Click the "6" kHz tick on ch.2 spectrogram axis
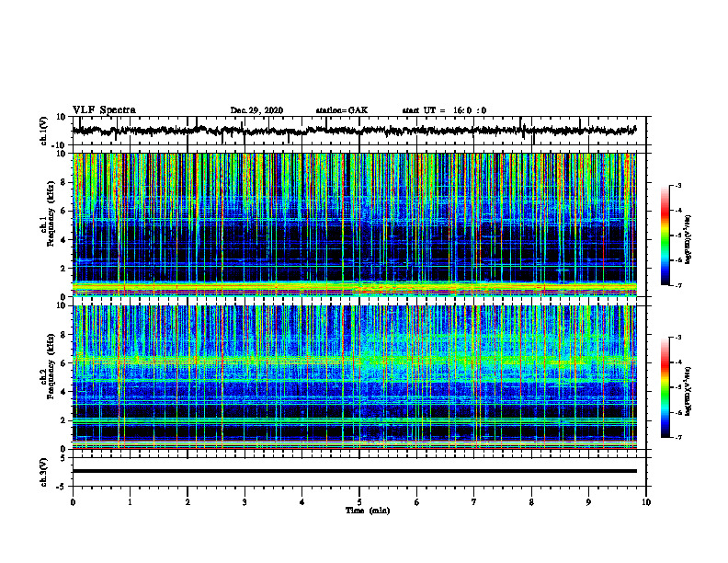 [63, 363]
